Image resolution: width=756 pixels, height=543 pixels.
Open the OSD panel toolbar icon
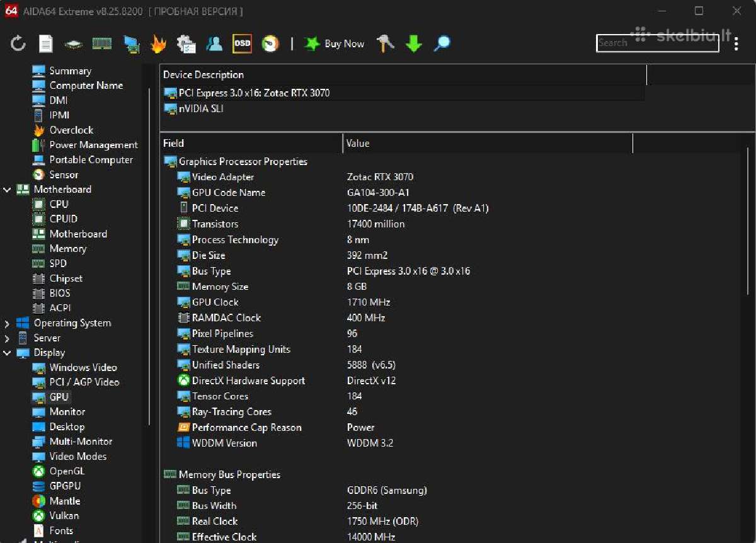243,43
